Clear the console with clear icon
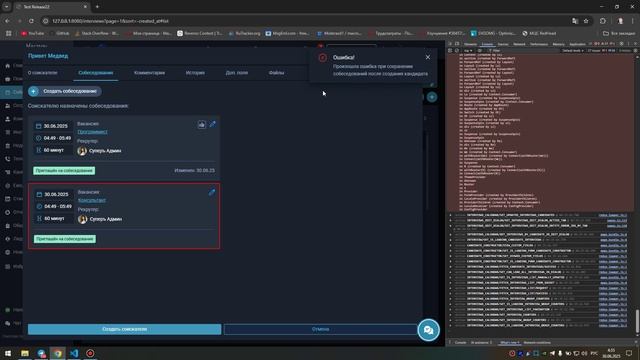Image resolution: width=640 pixels, height=360 pixels. (457, 51)
